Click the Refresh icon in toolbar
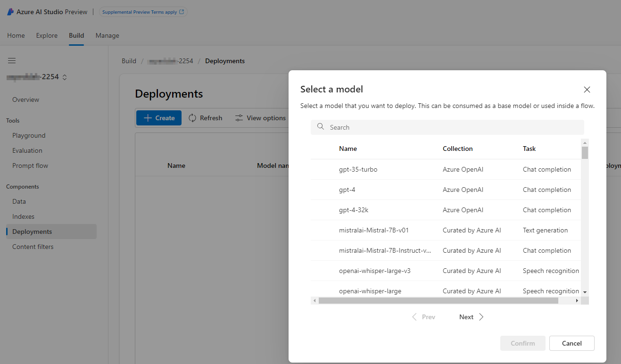This screenshot has height=364, width=621. (x=192, y=118)
